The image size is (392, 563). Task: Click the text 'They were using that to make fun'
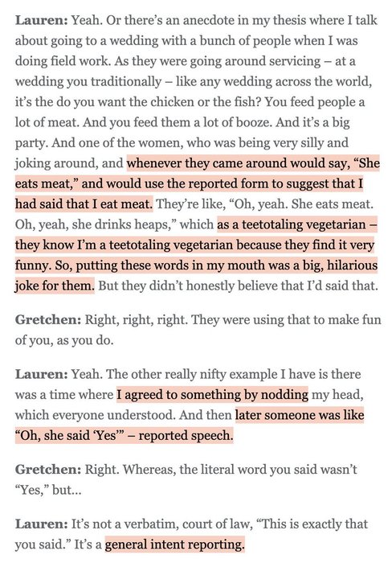click(286, 319)
